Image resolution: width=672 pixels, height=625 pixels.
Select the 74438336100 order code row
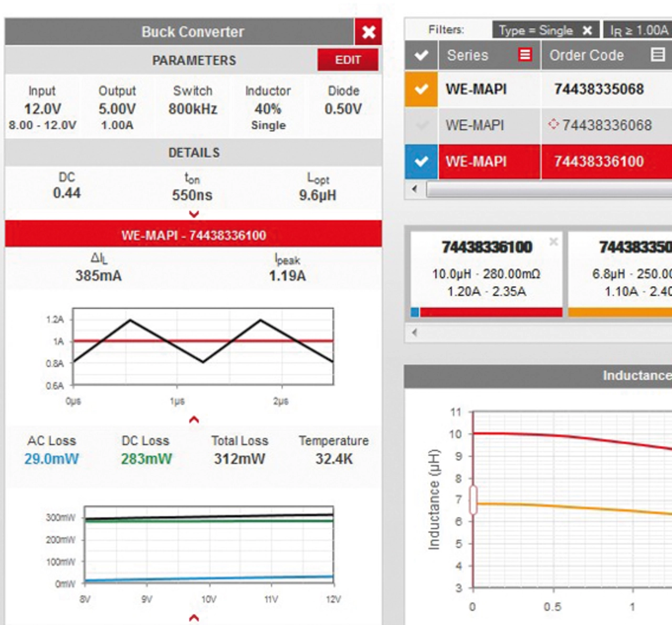point(598,162)
